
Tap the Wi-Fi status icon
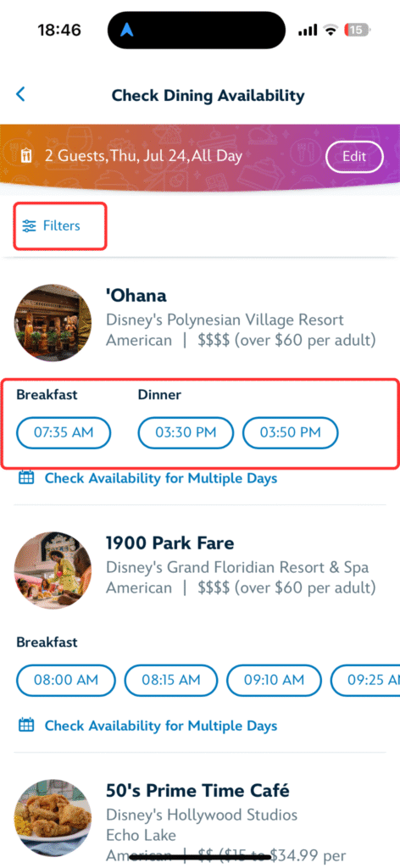click(x=331, y=31)
